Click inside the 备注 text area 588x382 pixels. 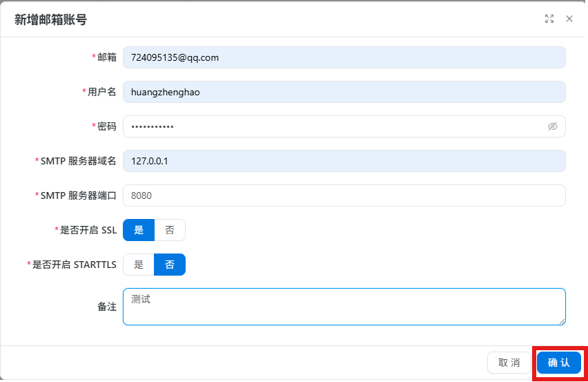(x=344, y=307)
